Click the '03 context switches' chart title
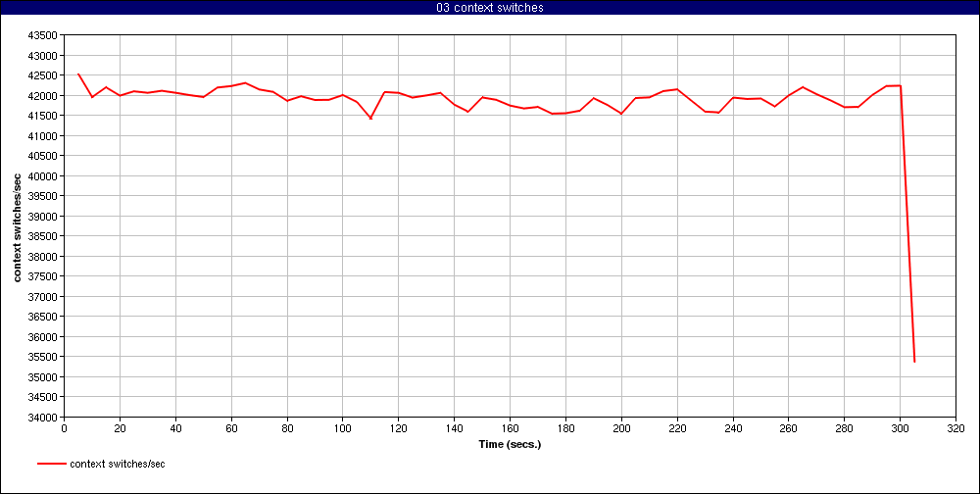Image resolution: width=980 pixels, height=494 pixels. click(x=490, y=8)
